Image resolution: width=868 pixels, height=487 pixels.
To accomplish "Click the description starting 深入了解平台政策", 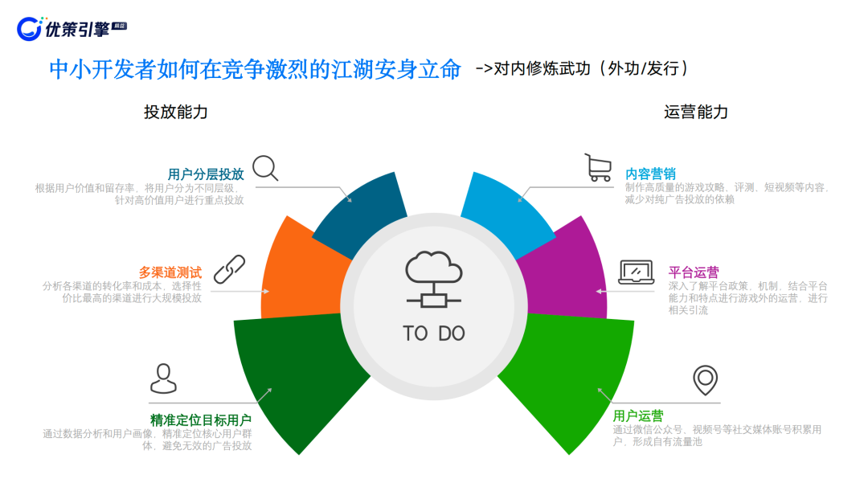I will (748, 297).
